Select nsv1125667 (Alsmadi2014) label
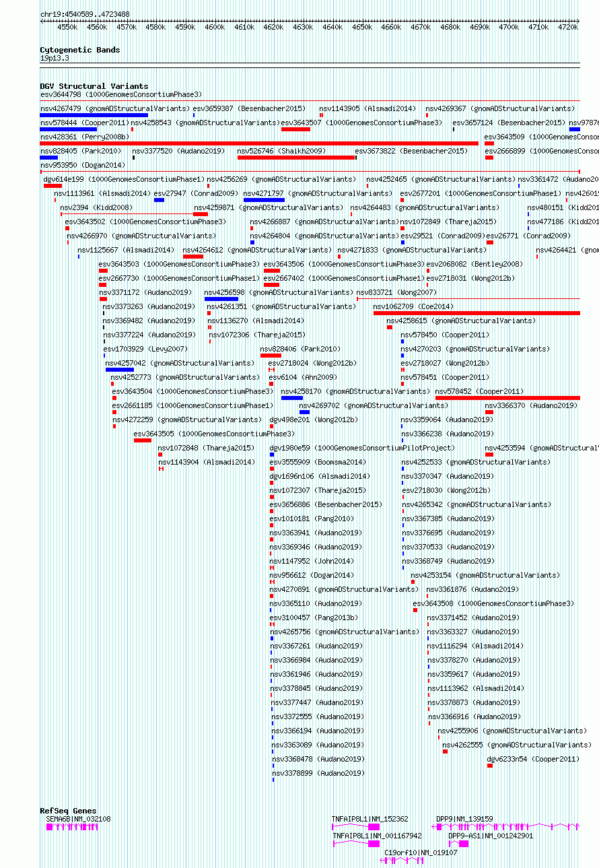 coord(126,250)
